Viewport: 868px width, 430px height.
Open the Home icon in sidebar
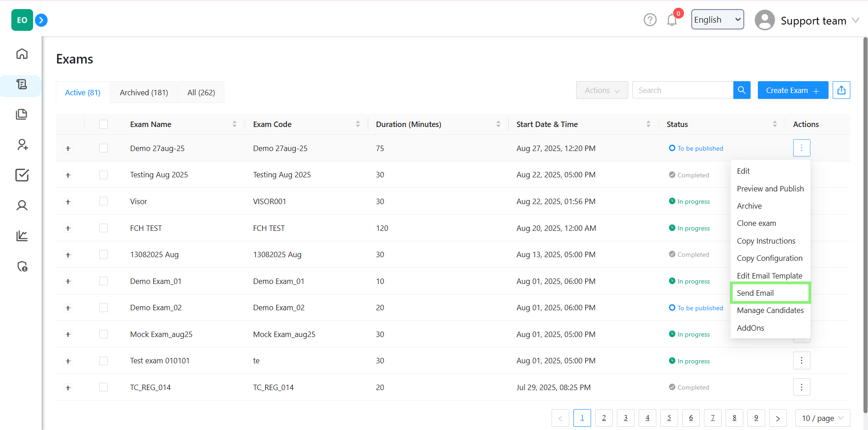(22, 54)
